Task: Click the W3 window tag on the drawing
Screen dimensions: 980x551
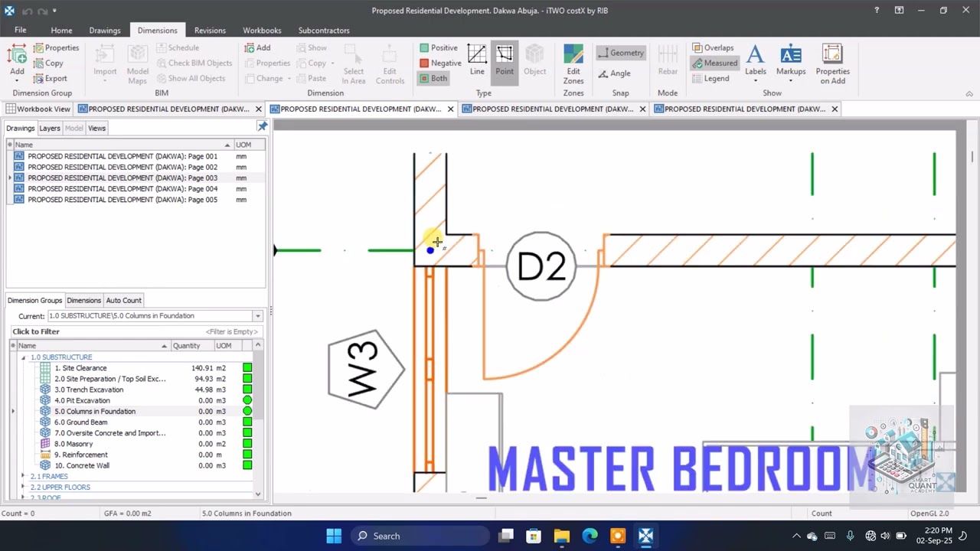Action: coord(366,369)
